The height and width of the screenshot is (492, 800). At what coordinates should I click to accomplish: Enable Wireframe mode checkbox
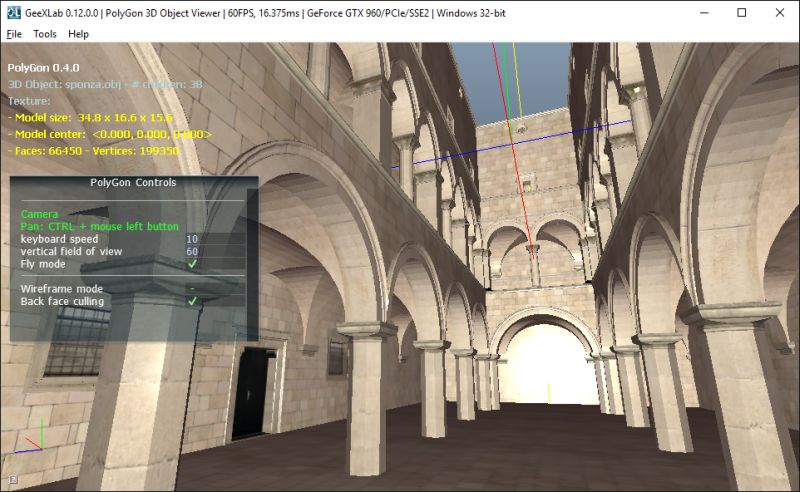(192, 289)
